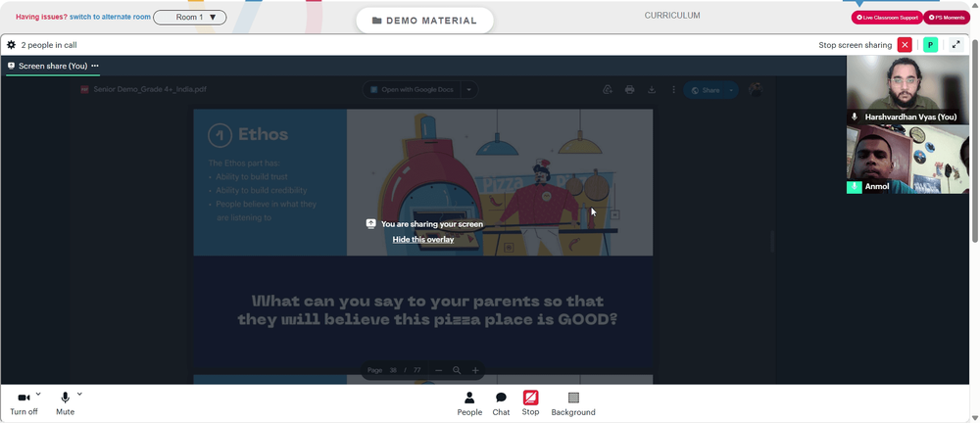Click the page number 38 field
This screenshot has height=423, width=980.
tap(393, 370)
